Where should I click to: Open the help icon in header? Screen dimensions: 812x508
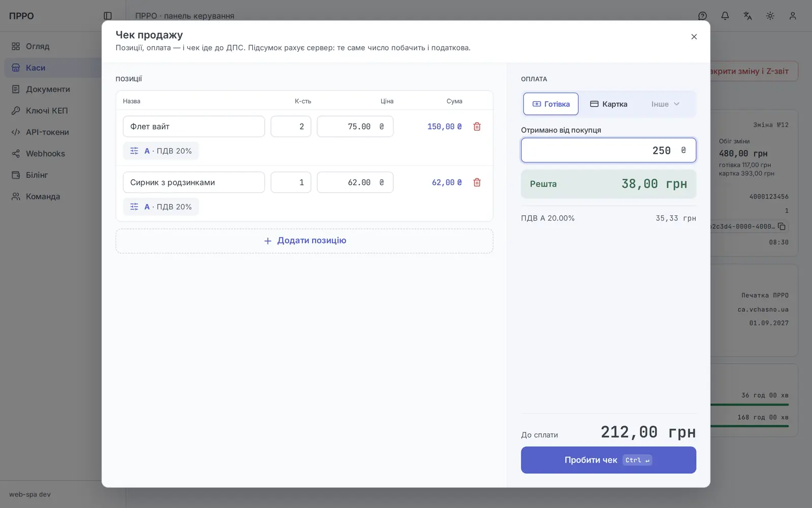[x=702, y=16]
